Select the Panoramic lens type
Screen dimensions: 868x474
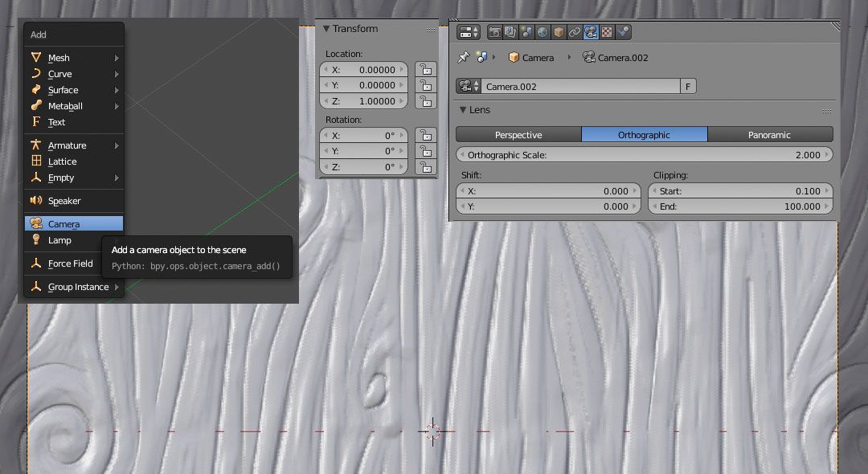(770, 134)
